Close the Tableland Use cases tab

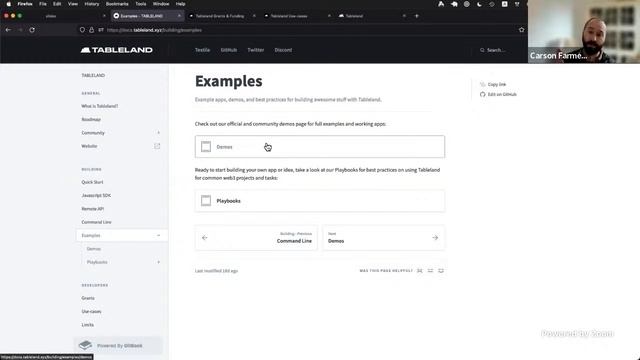[x=329, y=16]
